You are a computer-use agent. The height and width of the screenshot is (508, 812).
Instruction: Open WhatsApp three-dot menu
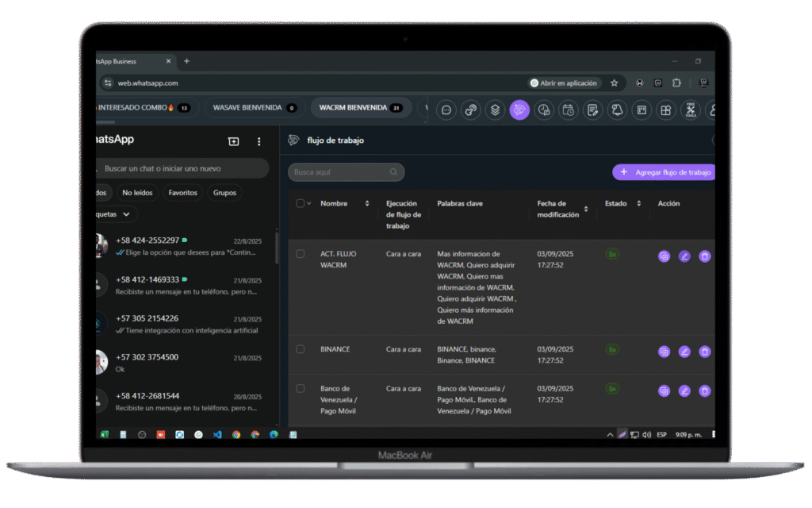pos(259,141)
